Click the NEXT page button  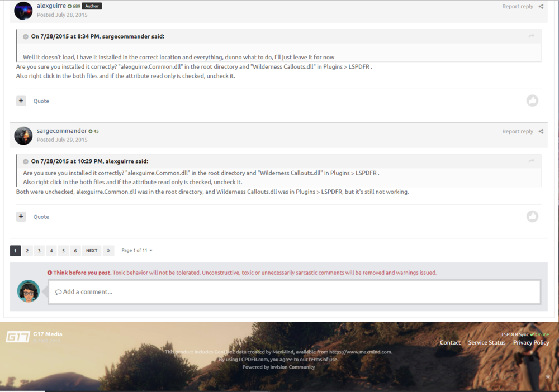[92, 251]
